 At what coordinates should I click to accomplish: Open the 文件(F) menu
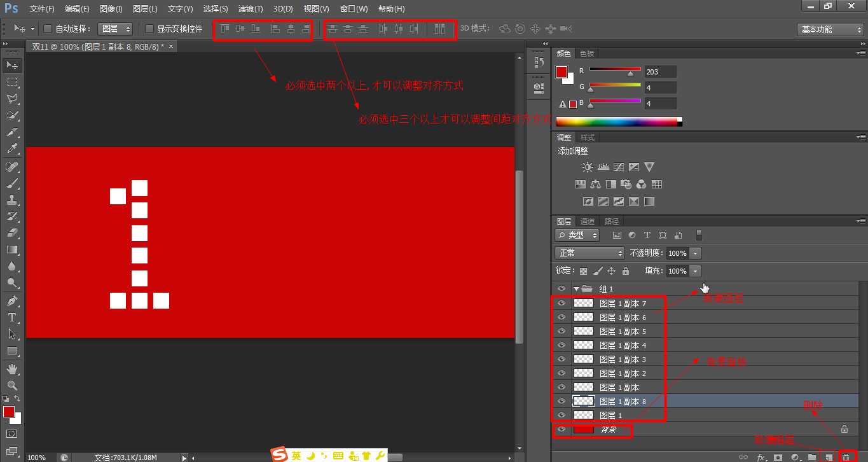[x=42, y=9]
